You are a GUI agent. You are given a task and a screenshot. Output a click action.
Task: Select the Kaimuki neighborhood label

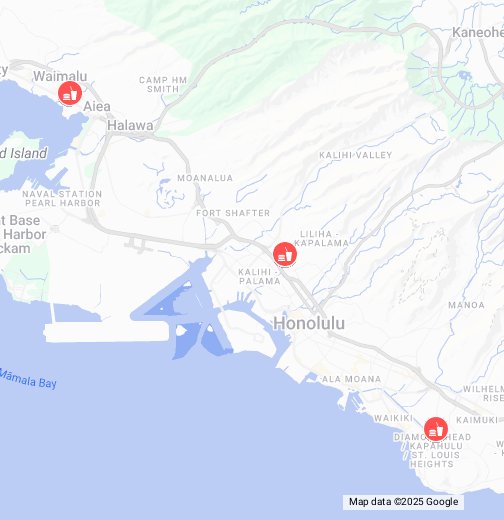[x=477, y=420]
